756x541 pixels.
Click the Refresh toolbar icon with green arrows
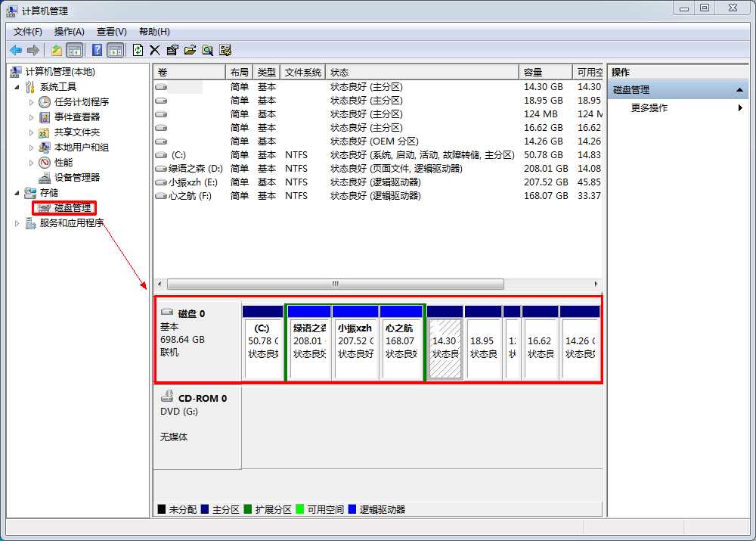coord(138,50)
